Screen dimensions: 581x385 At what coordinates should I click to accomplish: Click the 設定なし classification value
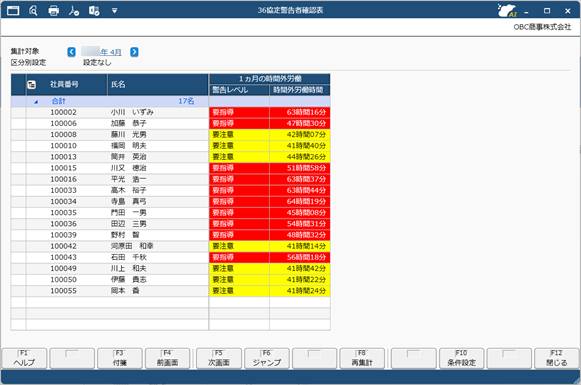[97, 63]
